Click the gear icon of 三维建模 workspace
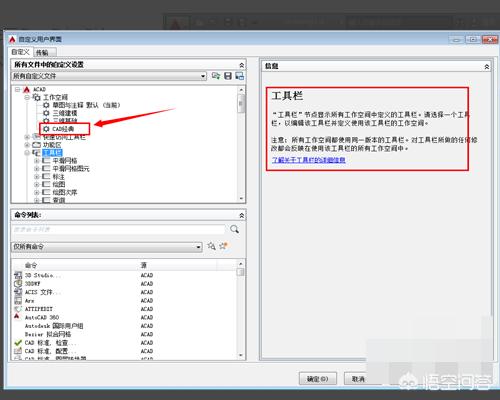 click(x=46, y=113)
